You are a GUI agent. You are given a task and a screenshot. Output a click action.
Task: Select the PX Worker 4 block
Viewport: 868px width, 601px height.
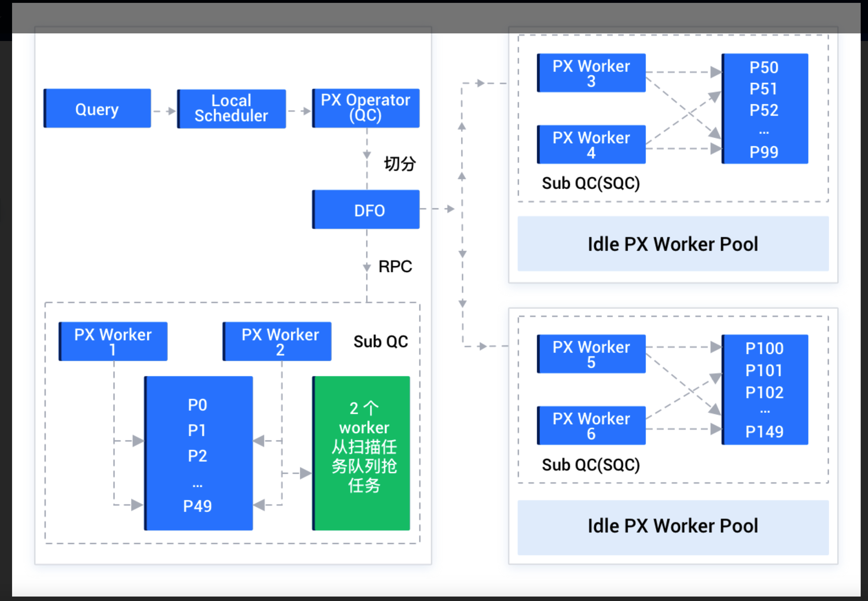coord(591,145)
